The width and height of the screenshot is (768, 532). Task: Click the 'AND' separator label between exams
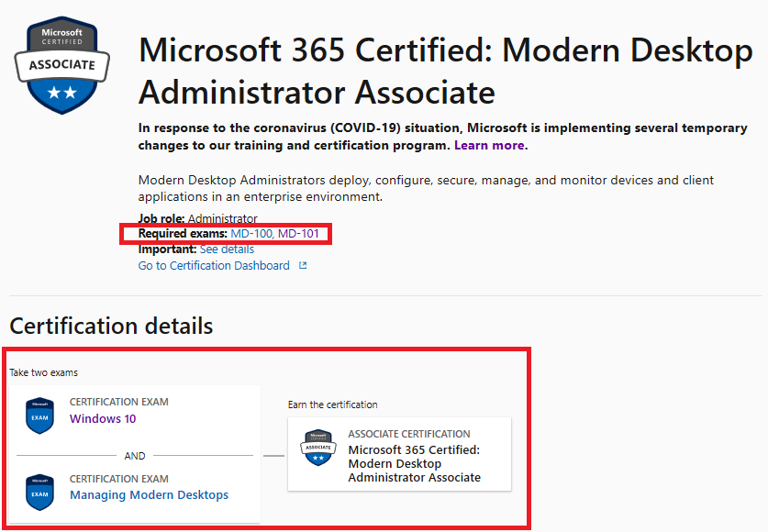[135, 456]
